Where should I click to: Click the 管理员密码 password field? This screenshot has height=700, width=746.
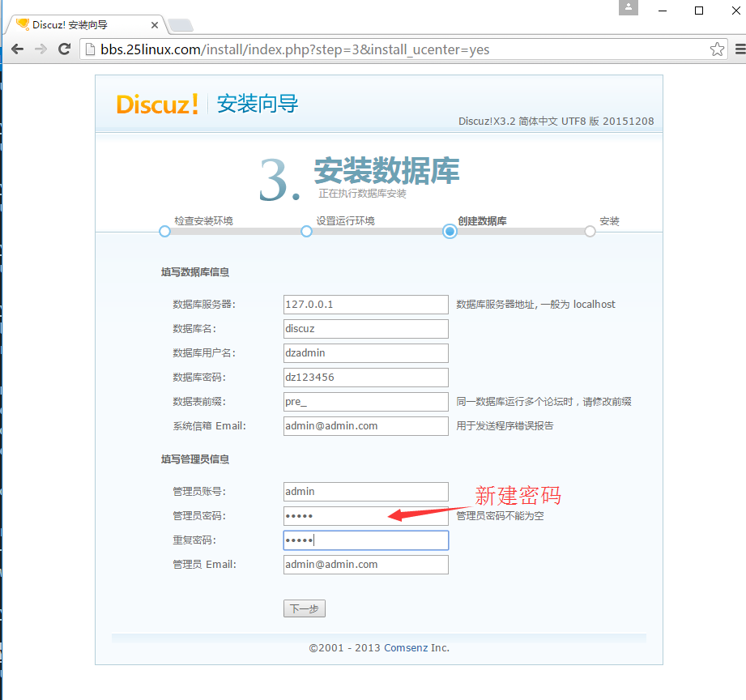(366, 516)
